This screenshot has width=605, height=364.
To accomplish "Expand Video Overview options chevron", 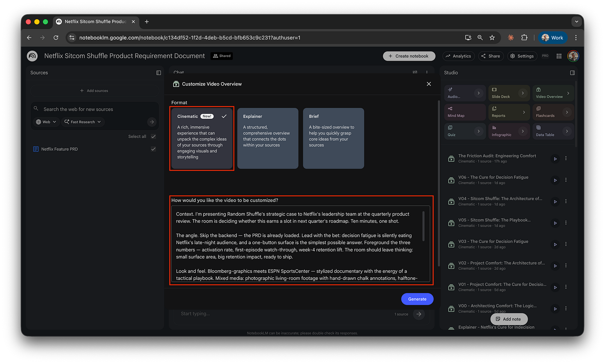I will [568, 93].
